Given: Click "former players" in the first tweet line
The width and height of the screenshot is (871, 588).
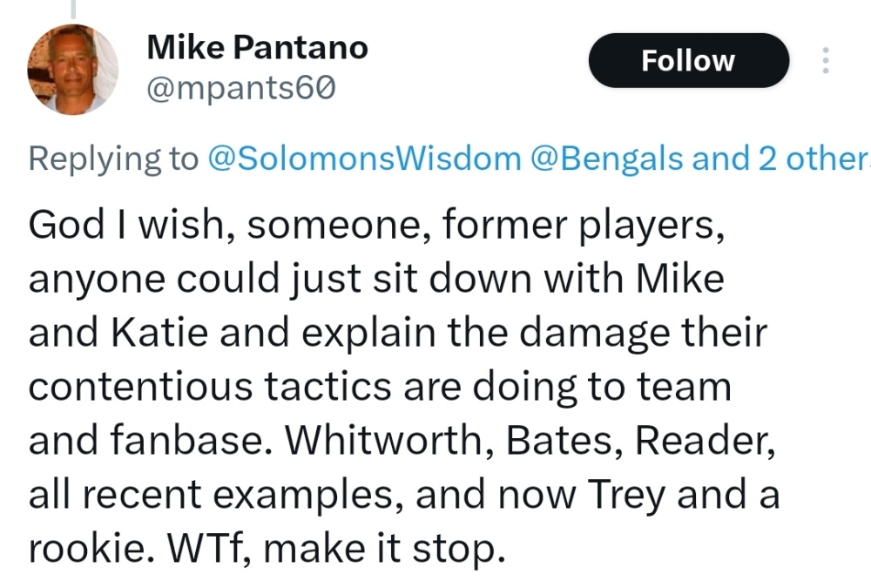Looking at the screenshot, I should pos(584,225).
